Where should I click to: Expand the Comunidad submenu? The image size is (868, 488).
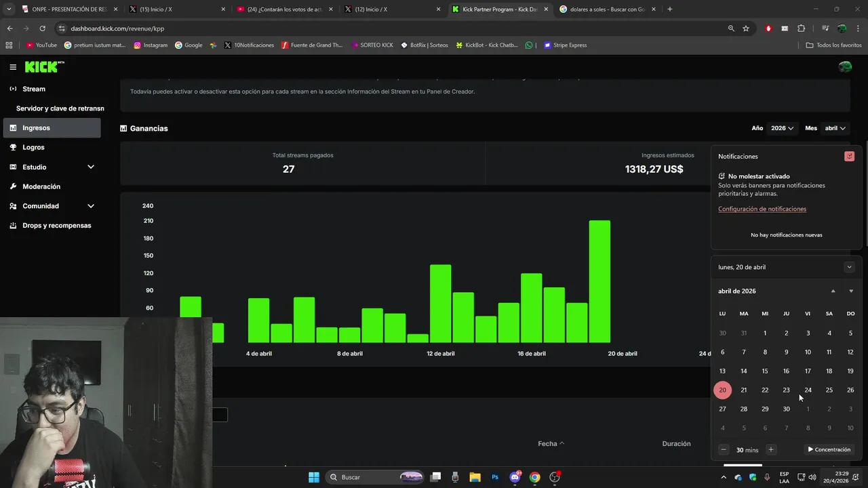(90, 206)
